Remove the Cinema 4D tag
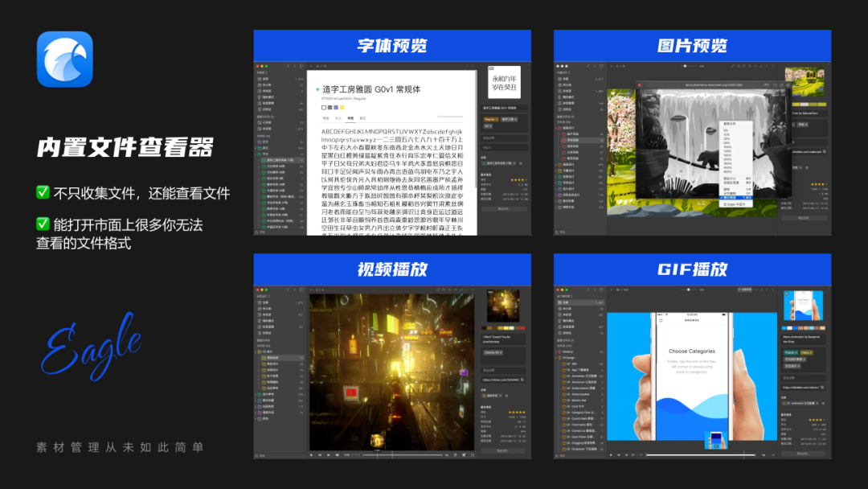 coord(500,353)
